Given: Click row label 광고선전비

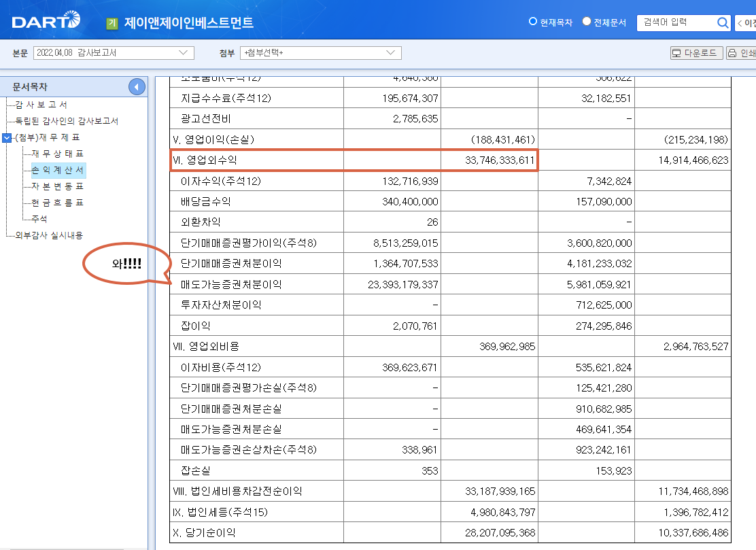Looking at the screenshot, I should (x=206, y=119).
